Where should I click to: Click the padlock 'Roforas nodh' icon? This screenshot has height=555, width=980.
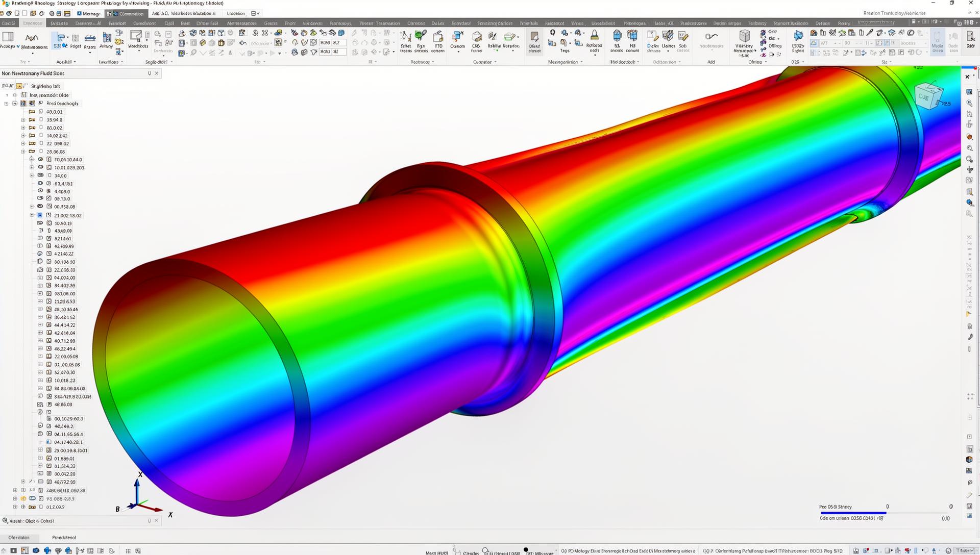(594, 35)
